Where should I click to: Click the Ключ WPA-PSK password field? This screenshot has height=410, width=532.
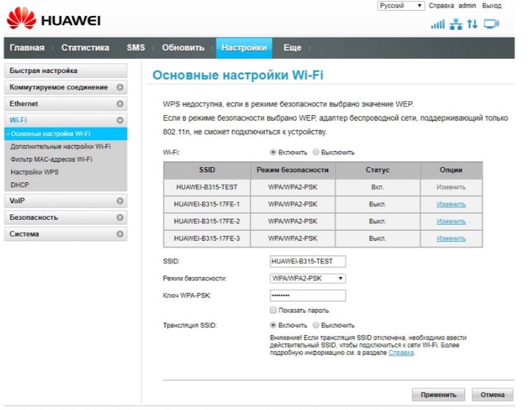coord(308,296)
